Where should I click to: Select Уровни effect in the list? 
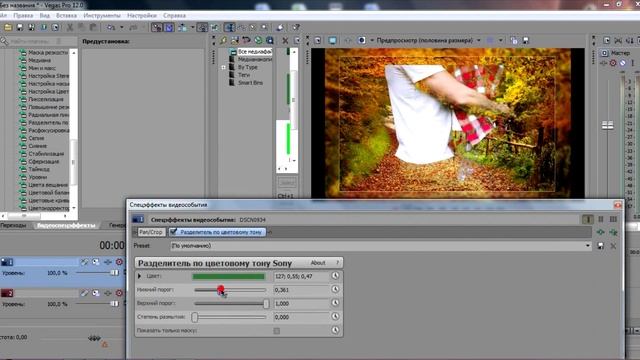[38, 177]
